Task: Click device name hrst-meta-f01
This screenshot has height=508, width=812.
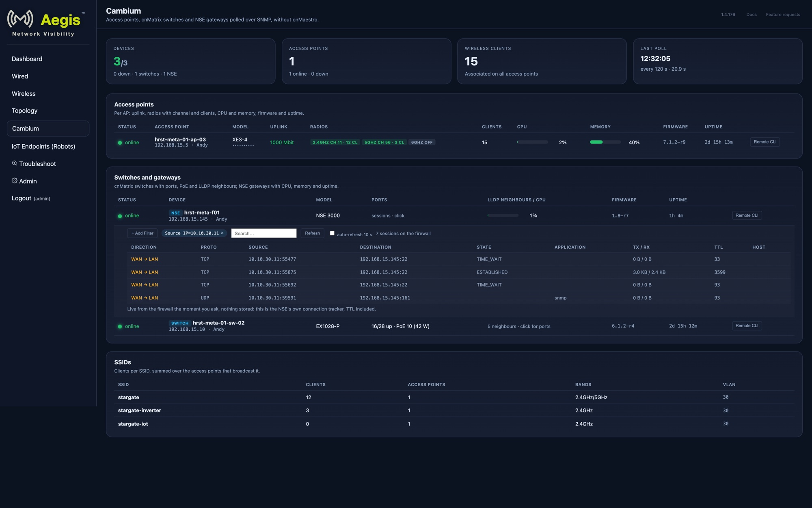Action: pyautogui.click(x=202, y=213)
